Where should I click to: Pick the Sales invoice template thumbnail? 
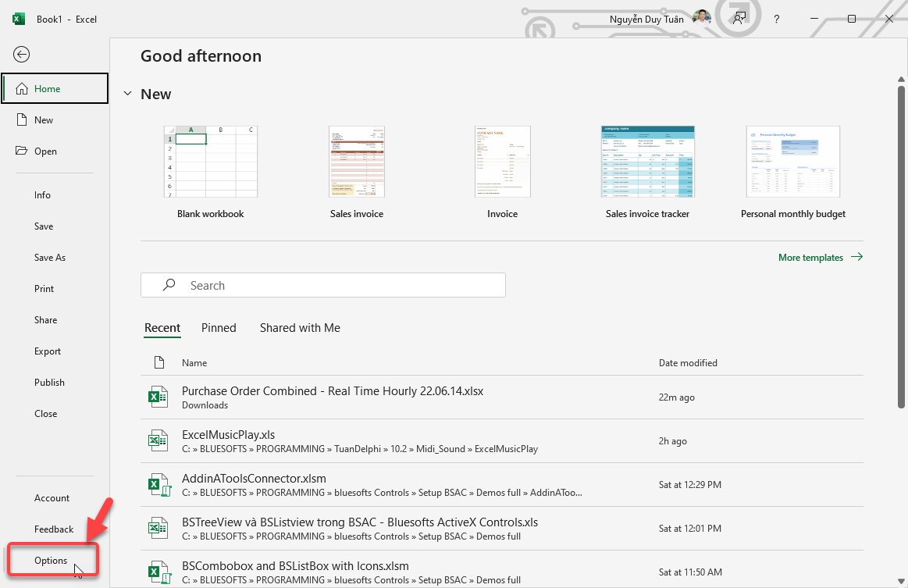tap(357, 162)
